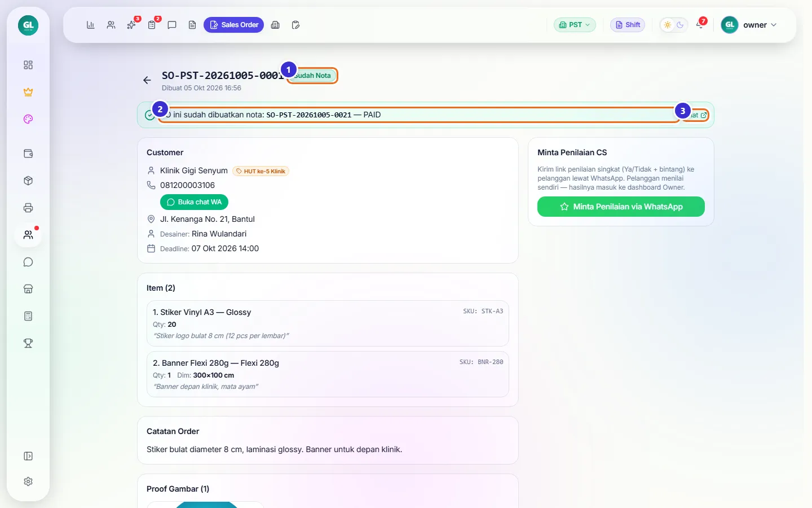Image resolution: width=812 pixels, height=508 pixels.
Task: Open the package box icon in sidebar
Action: tap(28, 181)
